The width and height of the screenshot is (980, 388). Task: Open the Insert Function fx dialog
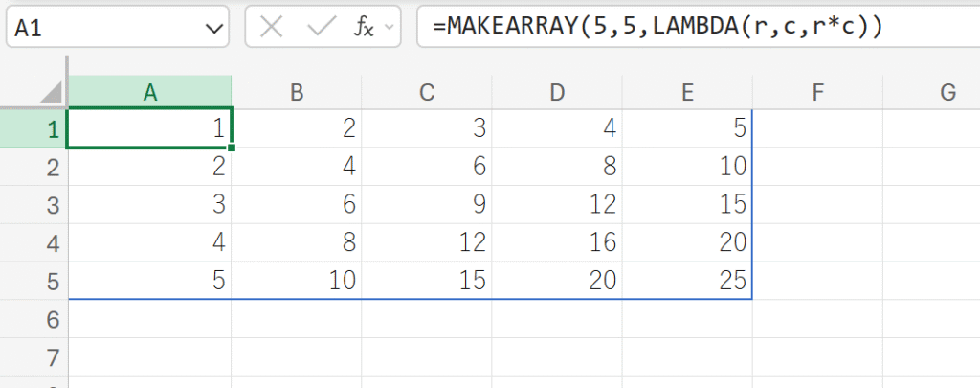pyautogui.click(x=365, y=28)
